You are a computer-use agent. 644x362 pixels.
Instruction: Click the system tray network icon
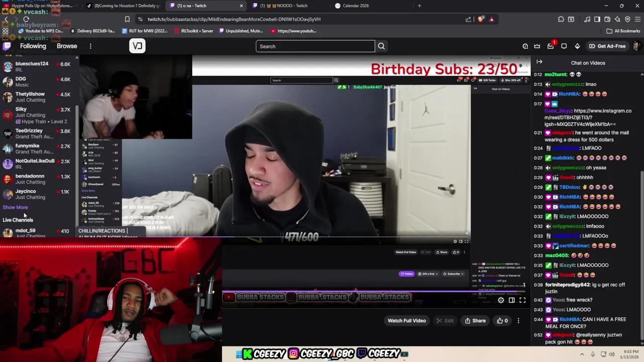[603, 354]
